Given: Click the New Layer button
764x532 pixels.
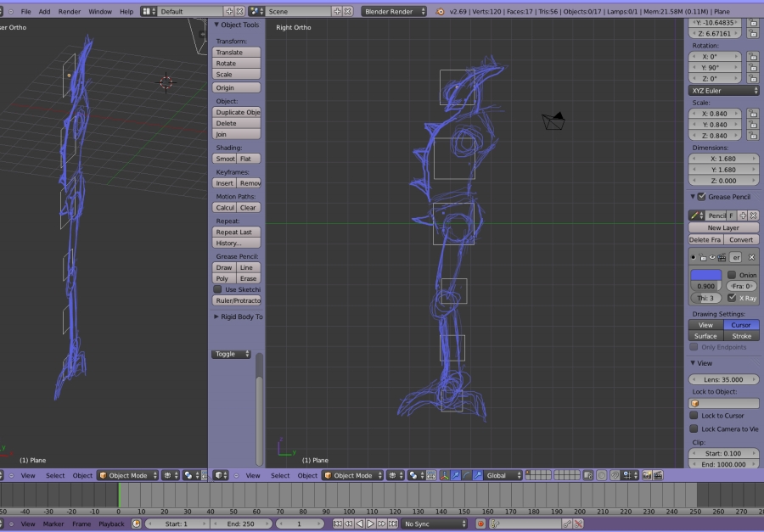Looking at the screenshot, I should (x=723, y=228).
